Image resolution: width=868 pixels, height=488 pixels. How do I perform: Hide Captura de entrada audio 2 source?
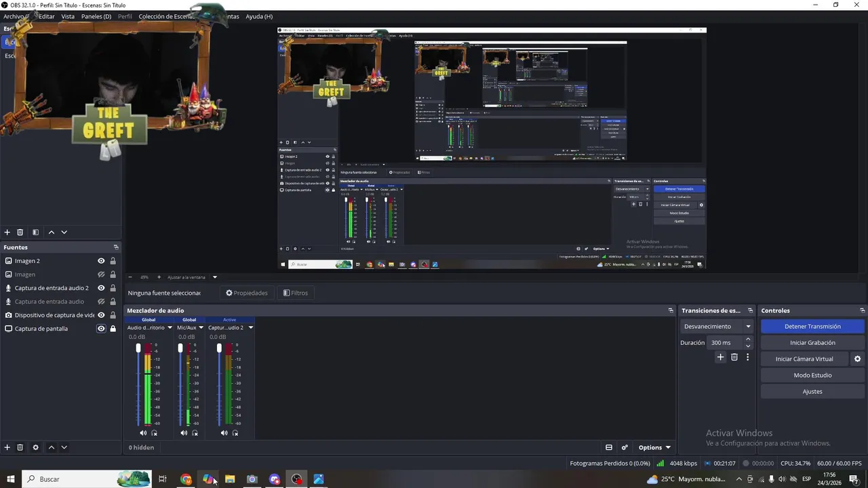[x=101, y=288]
